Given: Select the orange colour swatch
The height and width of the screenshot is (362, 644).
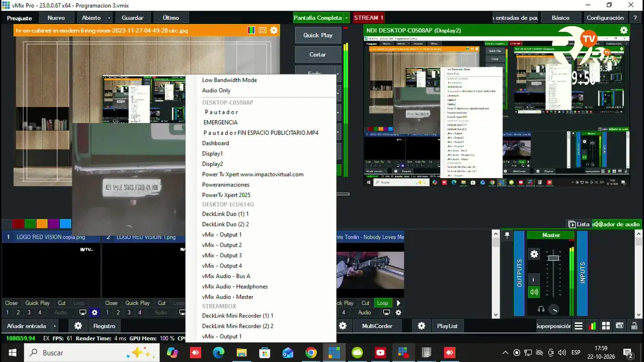Looking at the screenshot, I should coord(42,224).
